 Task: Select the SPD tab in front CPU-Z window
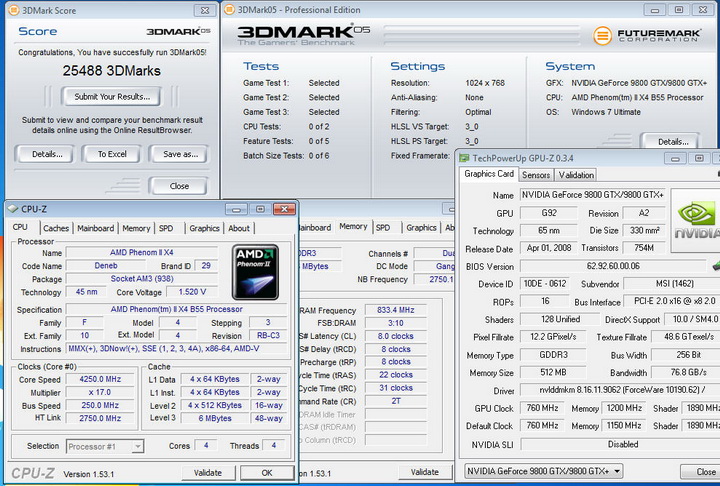point(166,228)
